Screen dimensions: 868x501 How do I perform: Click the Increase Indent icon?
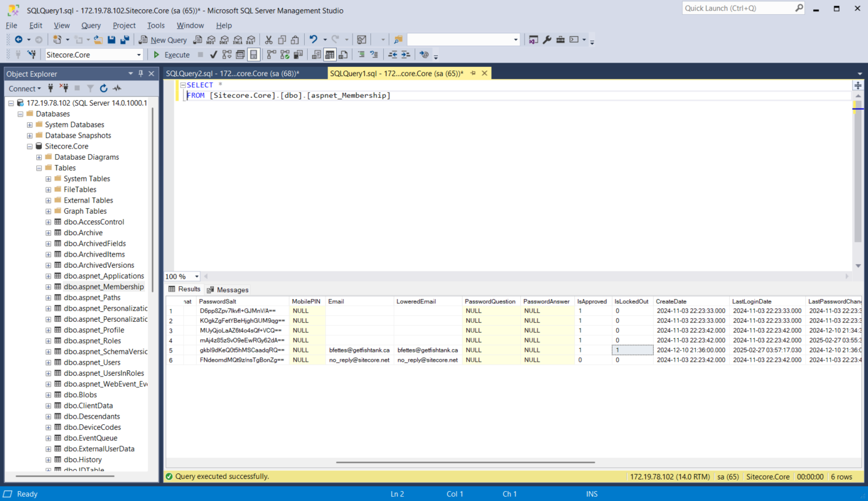[x=406, y=55]
